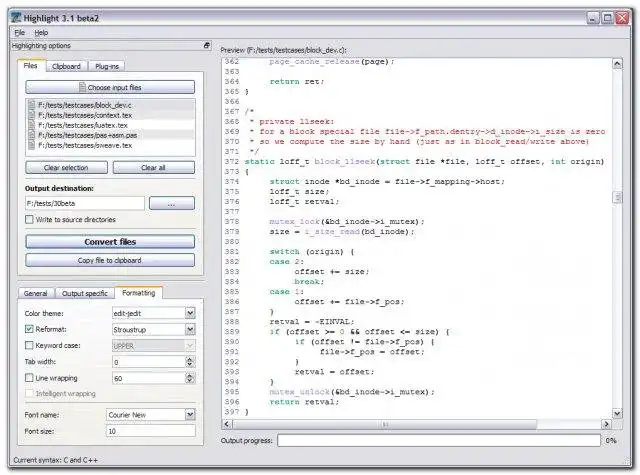Increase the Line wrapping length value
The height and width of the screenshot is (475, 640).
tap(190, 375)
